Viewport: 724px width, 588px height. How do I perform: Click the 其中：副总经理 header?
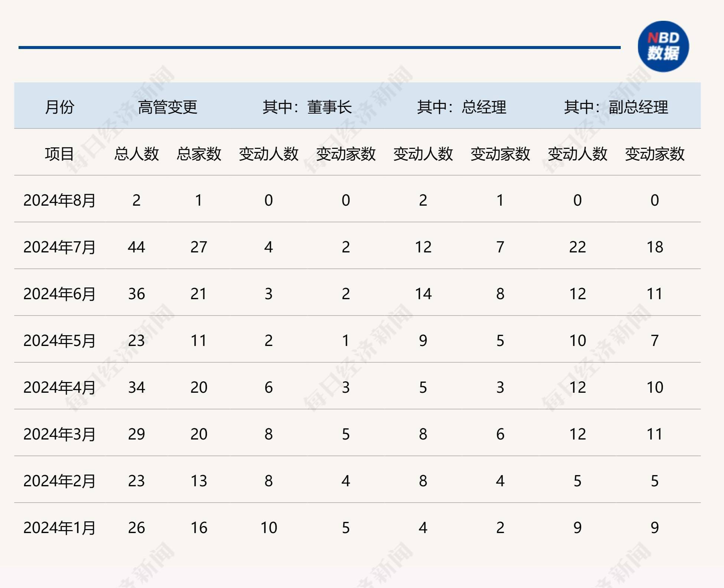pos(616,107)
